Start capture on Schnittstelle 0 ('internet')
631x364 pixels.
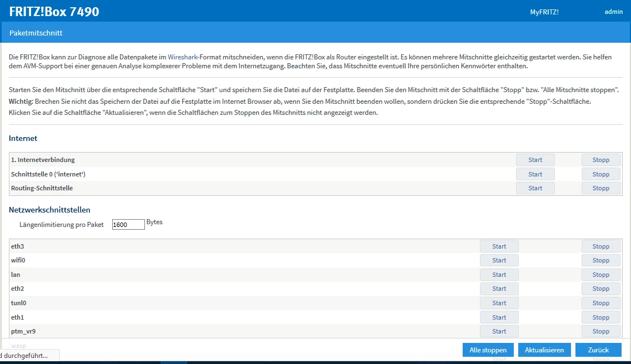(535, 174)
